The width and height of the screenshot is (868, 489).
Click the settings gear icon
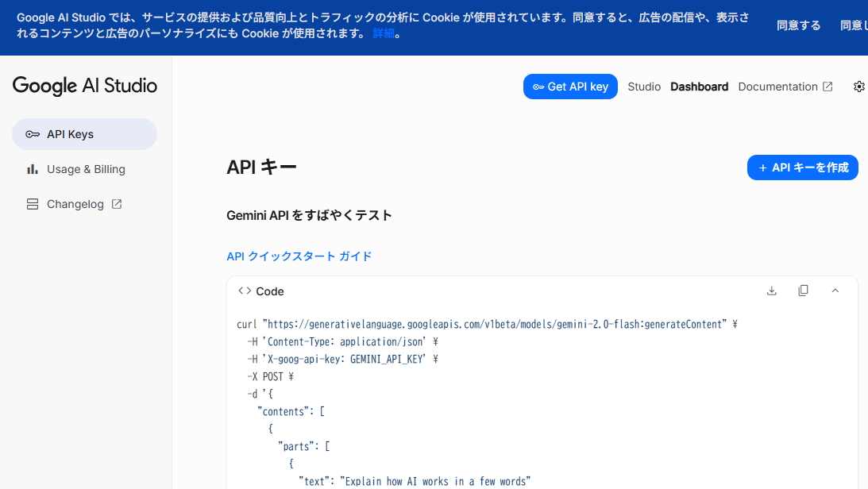click(x=858, y=87)
